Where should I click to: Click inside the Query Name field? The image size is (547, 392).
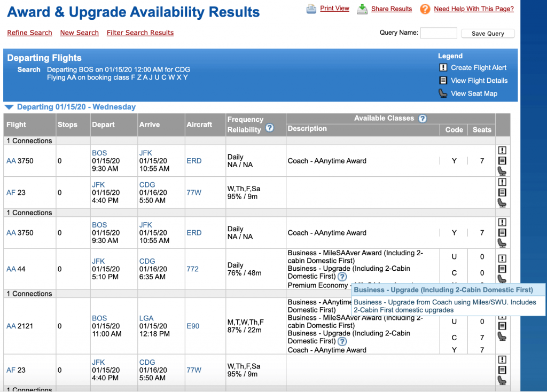[438, 33]
